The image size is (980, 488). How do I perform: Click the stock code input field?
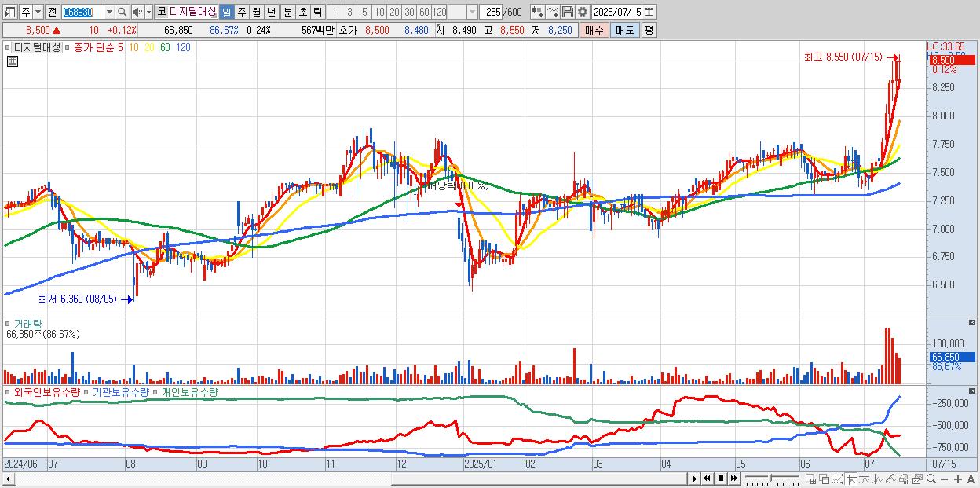[82, 13]
